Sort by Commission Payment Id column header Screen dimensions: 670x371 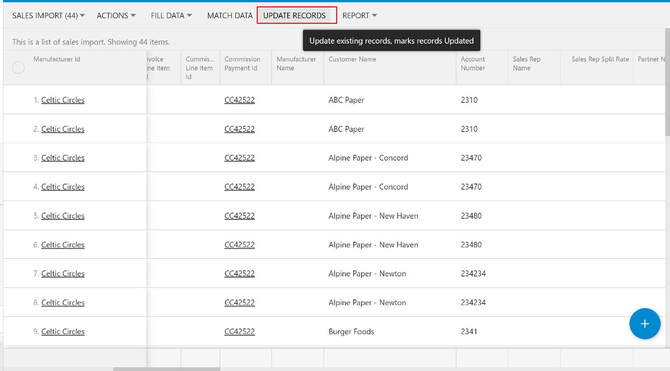point(242,63)
